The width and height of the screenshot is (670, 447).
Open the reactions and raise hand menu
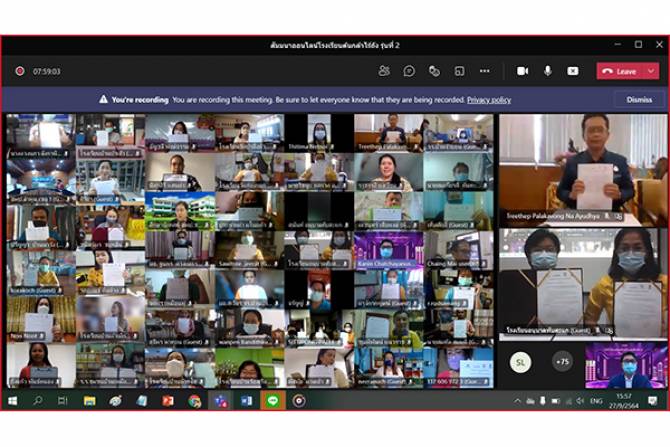tap(434, 71)
